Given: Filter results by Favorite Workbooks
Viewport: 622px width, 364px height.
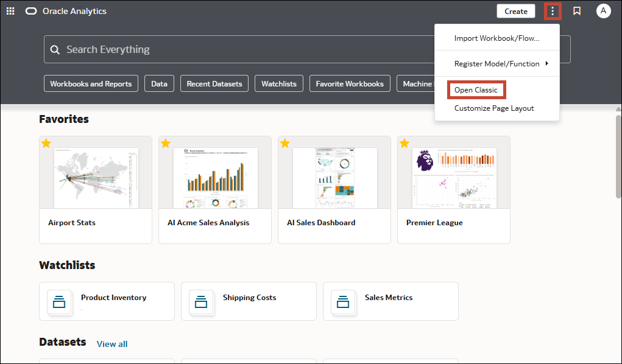Looking at the screenshot, I should click(350, 83).
